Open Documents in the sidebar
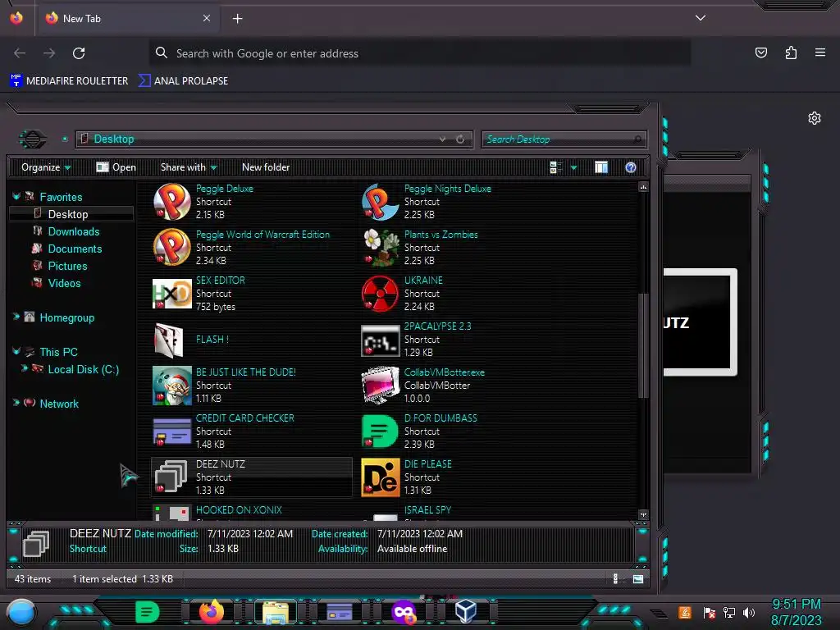The image size is (840, 630). point(75,249)
